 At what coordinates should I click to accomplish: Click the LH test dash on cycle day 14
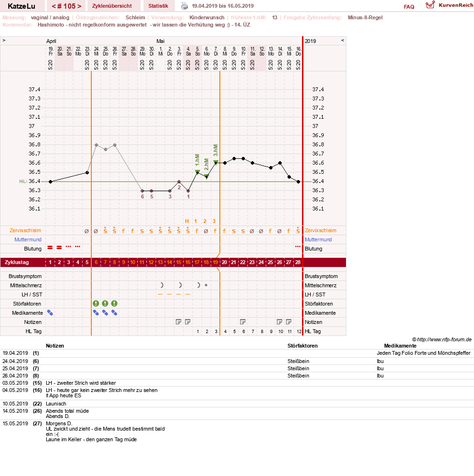tap(169, 294)
